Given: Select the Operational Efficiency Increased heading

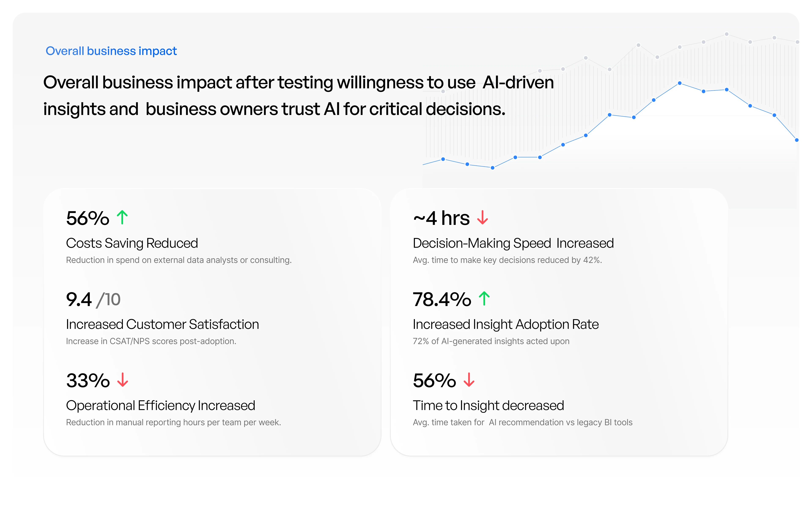Looking at the screenshot, I should pos(160,405).
